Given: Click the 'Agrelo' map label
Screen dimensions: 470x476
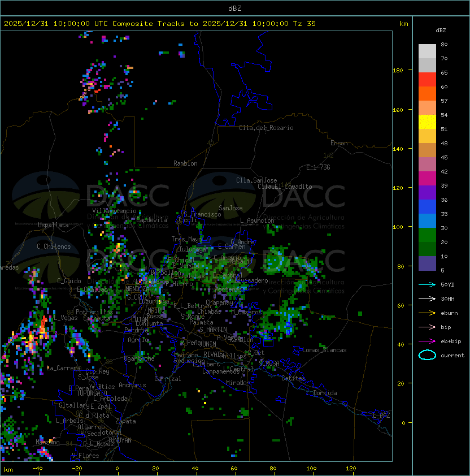Looking at the screenshot, I should [138, 340].
